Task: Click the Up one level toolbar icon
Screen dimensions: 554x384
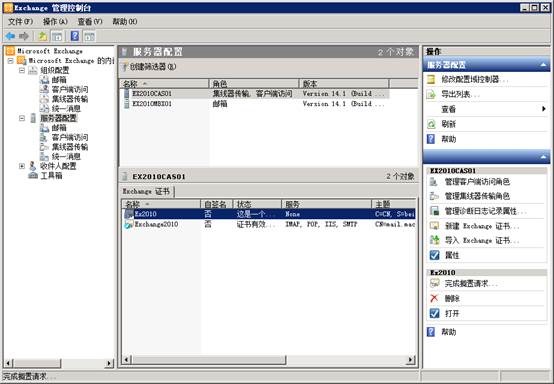Action: coord(43,36)
